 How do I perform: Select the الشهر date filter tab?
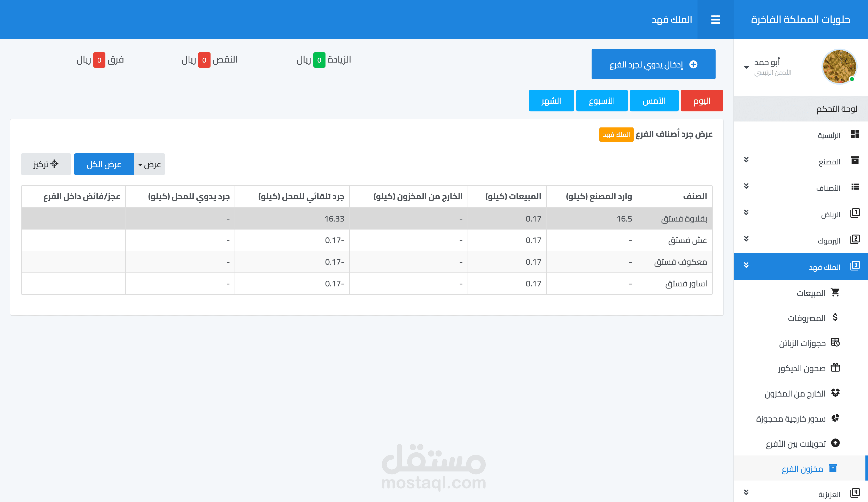[551, 101]
